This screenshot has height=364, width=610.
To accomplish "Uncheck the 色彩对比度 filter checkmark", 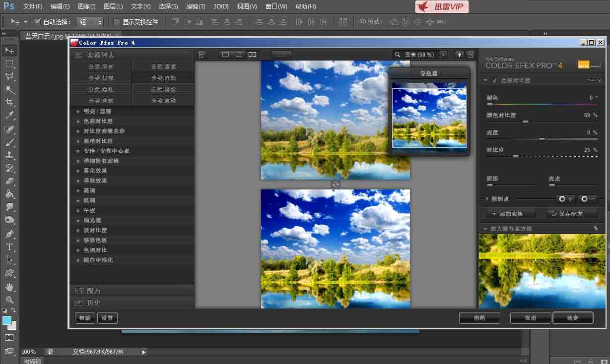I will [x=495, y=80].
